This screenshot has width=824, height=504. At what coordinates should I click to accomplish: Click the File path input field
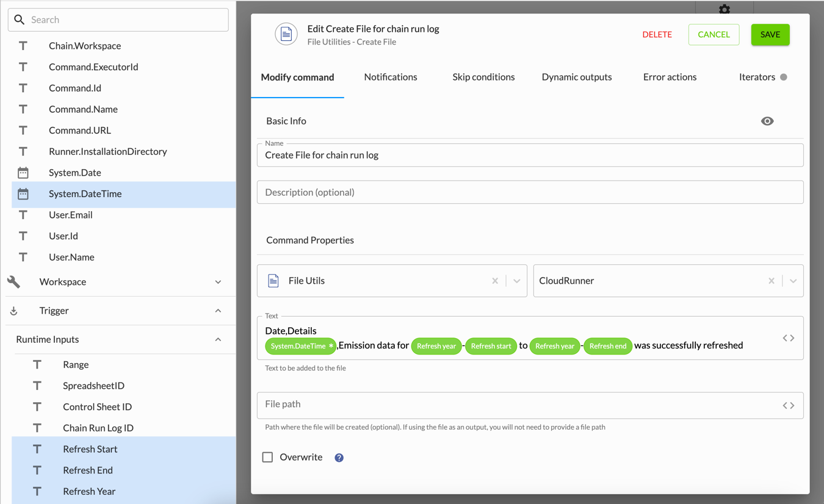pyautogui.click(x=530, y=405)
